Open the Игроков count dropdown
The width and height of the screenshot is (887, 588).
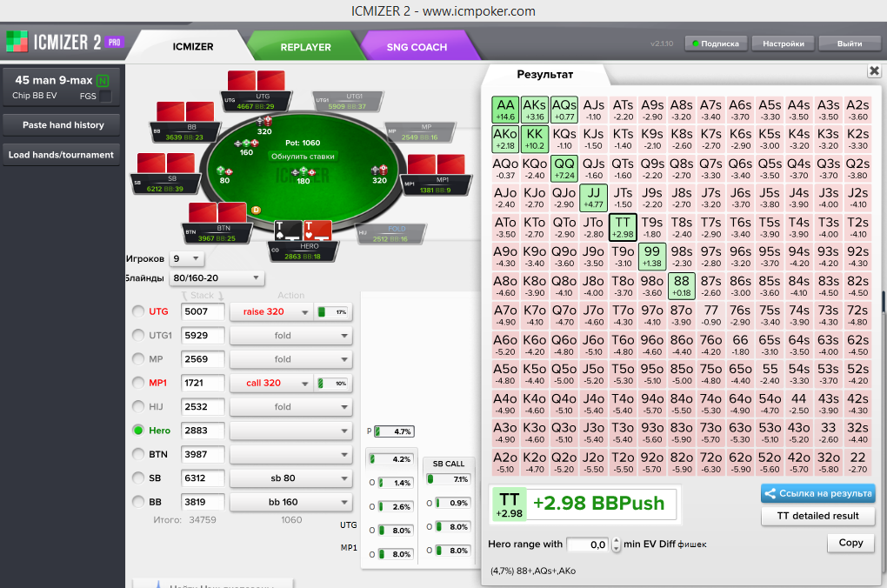pos(186,258)
